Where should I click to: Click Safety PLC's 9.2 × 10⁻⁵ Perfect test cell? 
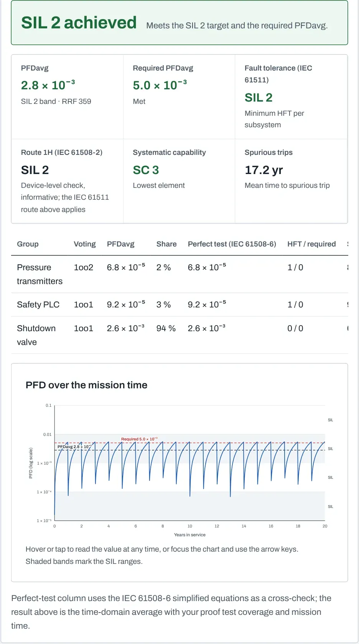(x=207, y=304)
